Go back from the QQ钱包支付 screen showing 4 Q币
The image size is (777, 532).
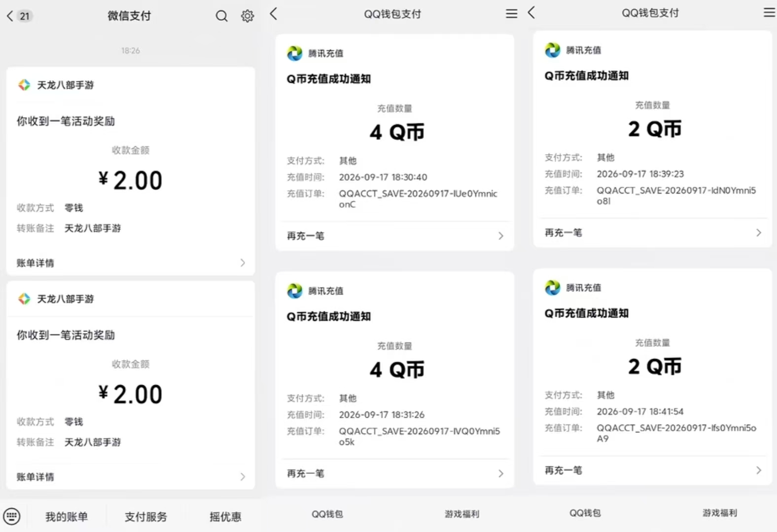[274, 14]
